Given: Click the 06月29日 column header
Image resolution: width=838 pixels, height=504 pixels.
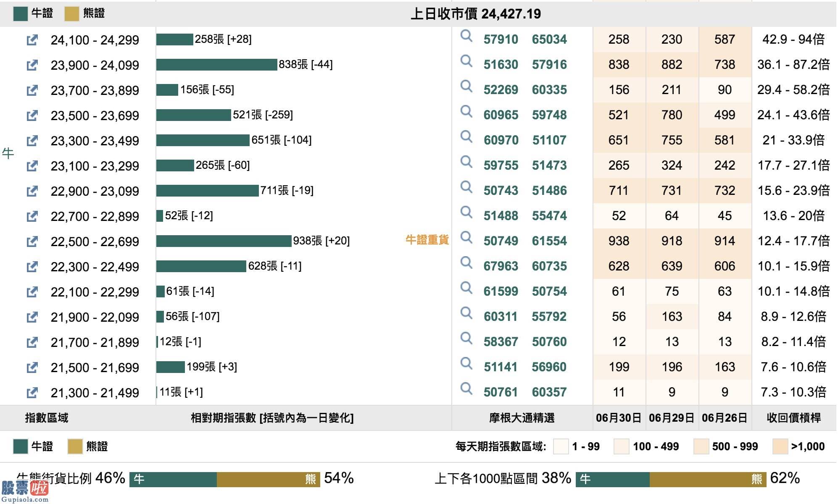Looking at the screenshot, I should coord(672,418).
